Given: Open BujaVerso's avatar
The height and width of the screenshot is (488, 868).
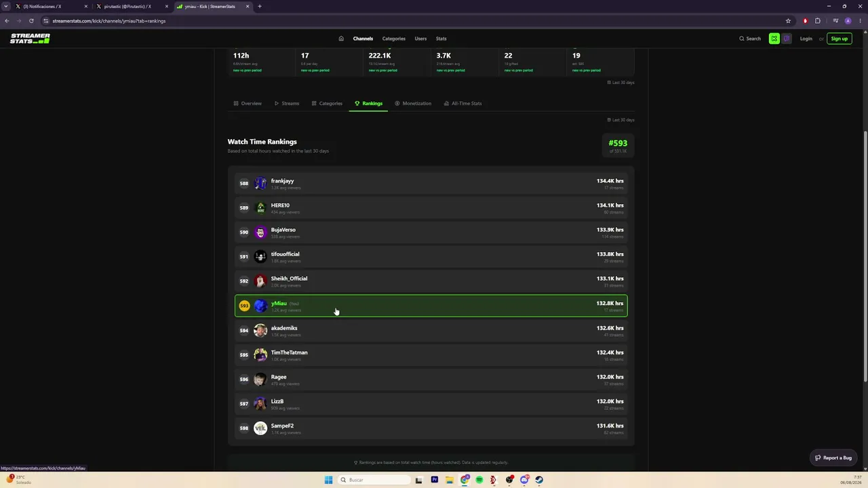Looking at the screenshot, I should click(260, 232).
